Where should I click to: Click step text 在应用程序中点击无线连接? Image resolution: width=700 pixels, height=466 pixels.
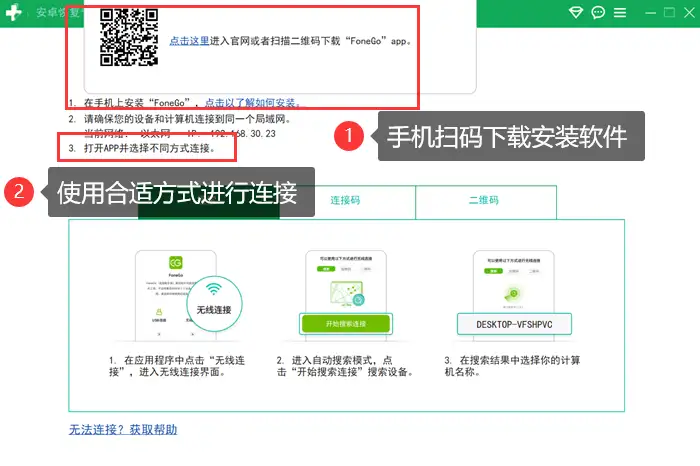tap(177, 366)
